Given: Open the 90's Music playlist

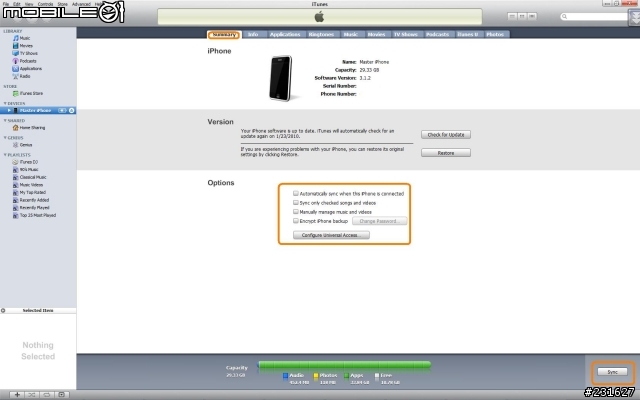Looking at the screenshot, I should pyautogui.click(x=25, y=169).
